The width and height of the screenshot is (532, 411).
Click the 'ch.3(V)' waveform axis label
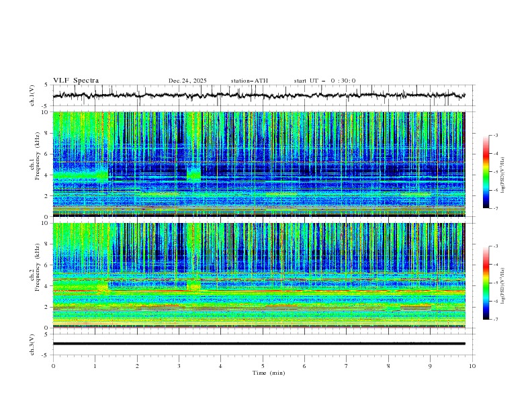pyautogui.click(x=32, y=345)
